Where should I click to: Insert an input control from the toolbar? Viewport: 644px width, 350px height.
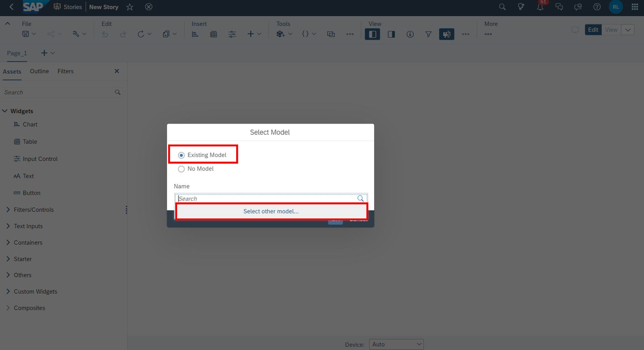232,34
